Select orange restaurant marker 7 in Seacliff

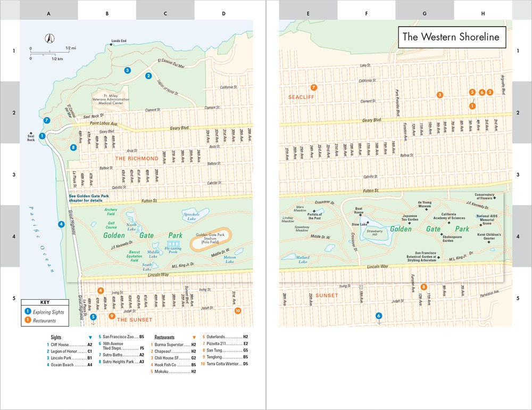tap(314, 87)
